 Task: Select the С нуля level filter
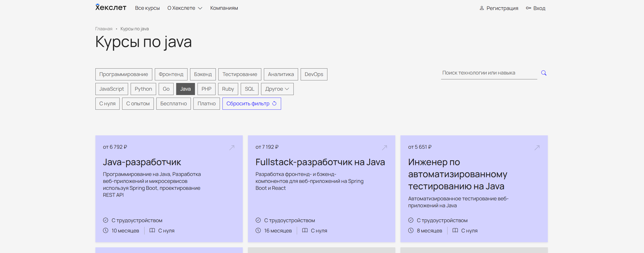point(107,104)
